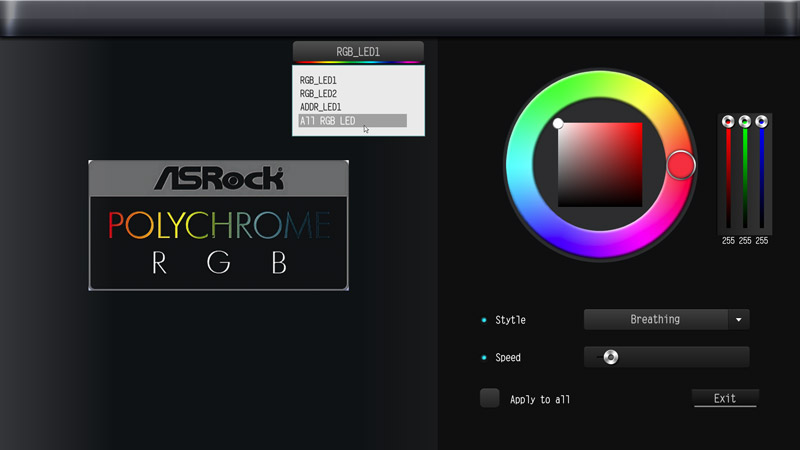
Task: Choose All RGB LED option
Action: [353, 120]
